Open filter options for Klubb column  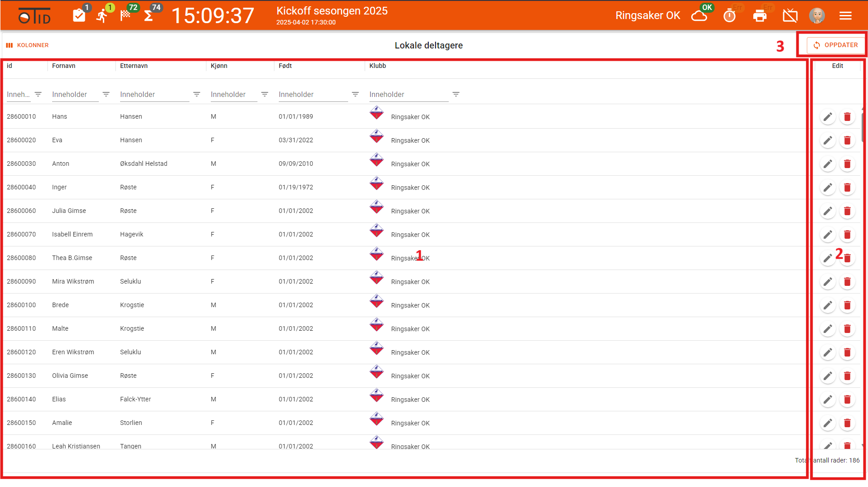[x=456, y=94]
